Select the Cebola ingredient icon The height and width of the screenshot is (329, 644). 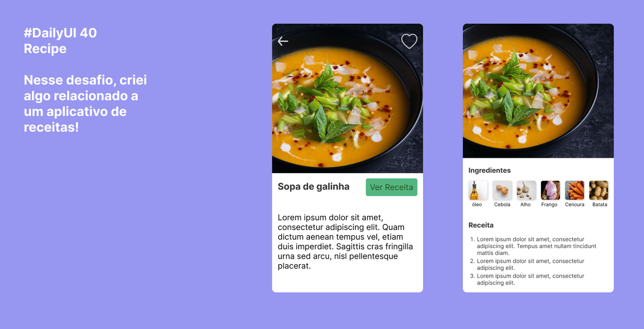502,190
